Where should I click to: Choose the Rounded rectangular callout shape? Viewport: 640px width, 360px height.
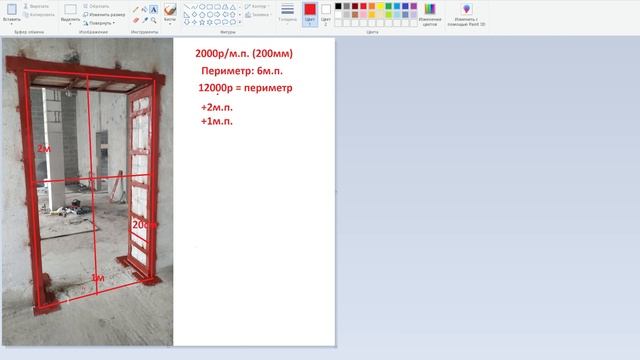[218, 22]
